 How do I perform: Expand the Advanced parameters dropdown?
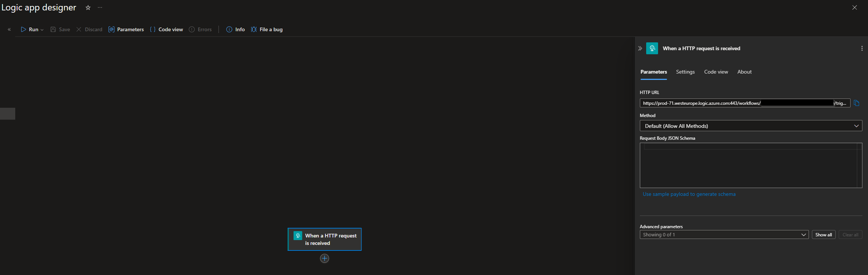724,235
